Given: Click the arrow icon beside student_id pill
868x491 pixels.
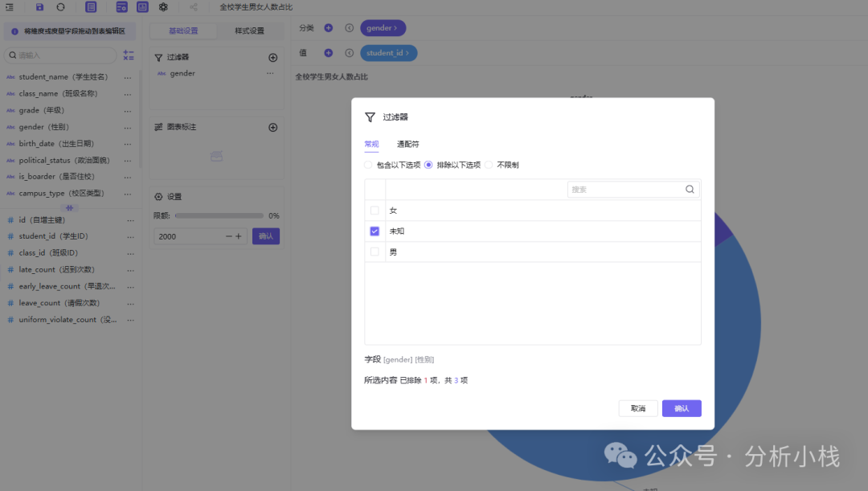Looking at the screenshot, I should (350, 52).
